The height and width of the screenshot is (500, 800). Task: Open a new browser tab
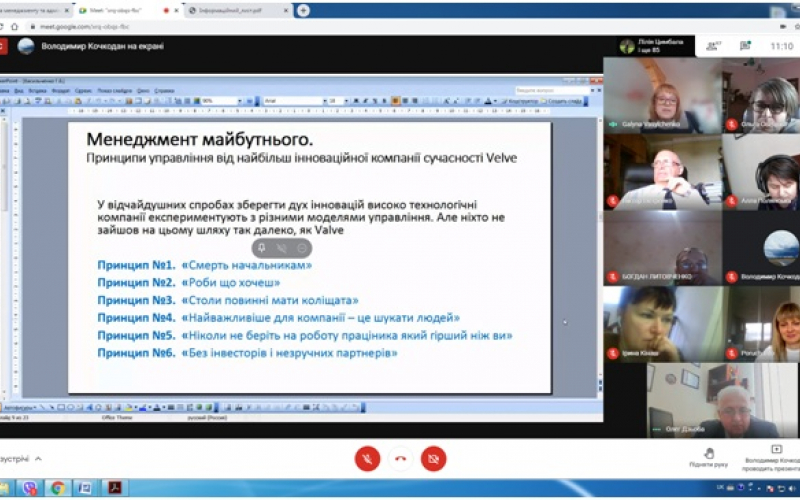(303, 10)
